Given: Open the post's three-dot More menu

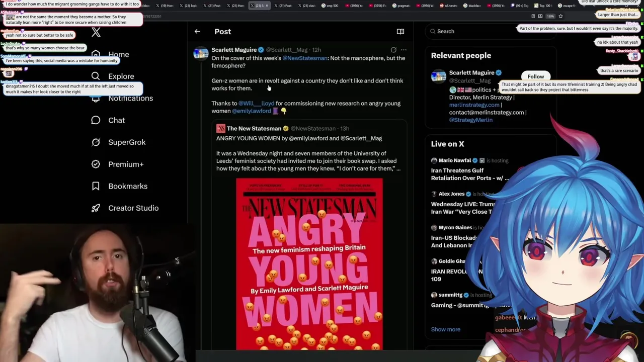Looking at the screenshot, I should coord(404,50).
